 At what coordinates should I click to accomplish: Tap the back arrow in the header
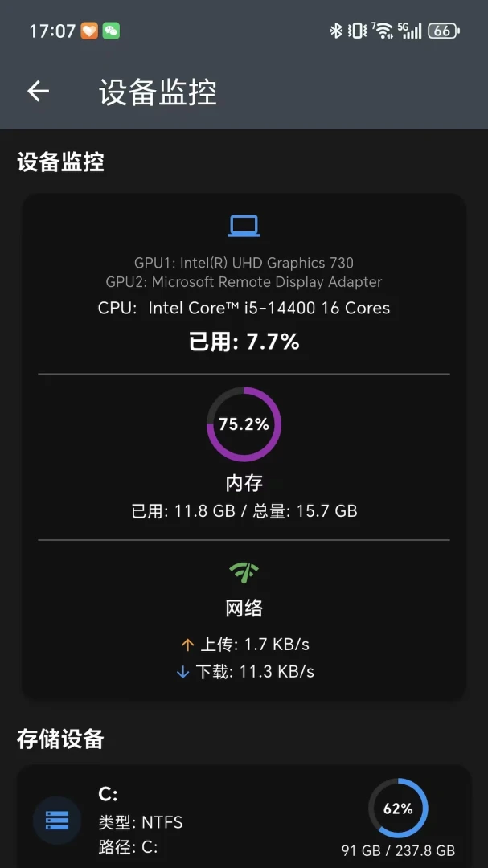coord(39,92)
